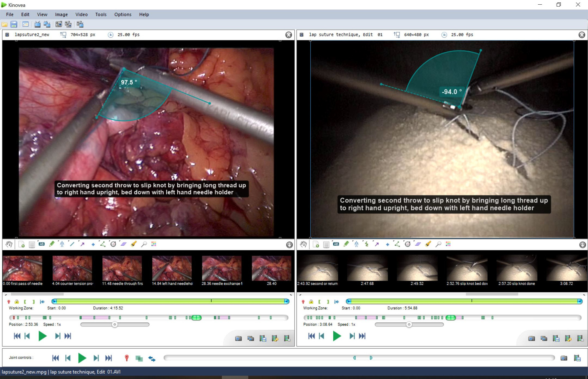Pick the chronometer tool in right video toolbar

coord(407,244)
